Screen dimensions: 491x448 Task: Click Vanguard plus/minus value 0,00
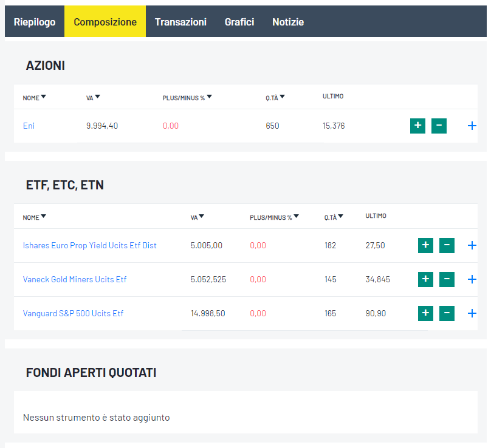pyautogui.click(x=258, y=313)
